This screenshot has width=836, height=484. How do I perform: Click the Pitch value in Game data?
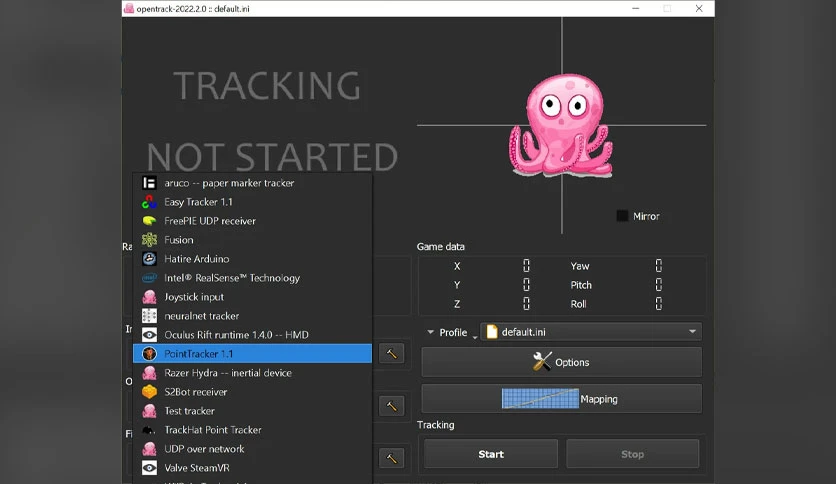(658, 285)
